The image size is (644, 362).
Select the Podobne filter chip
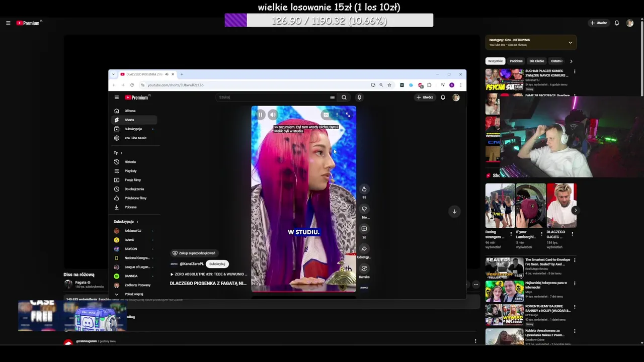tap(516, 61)
